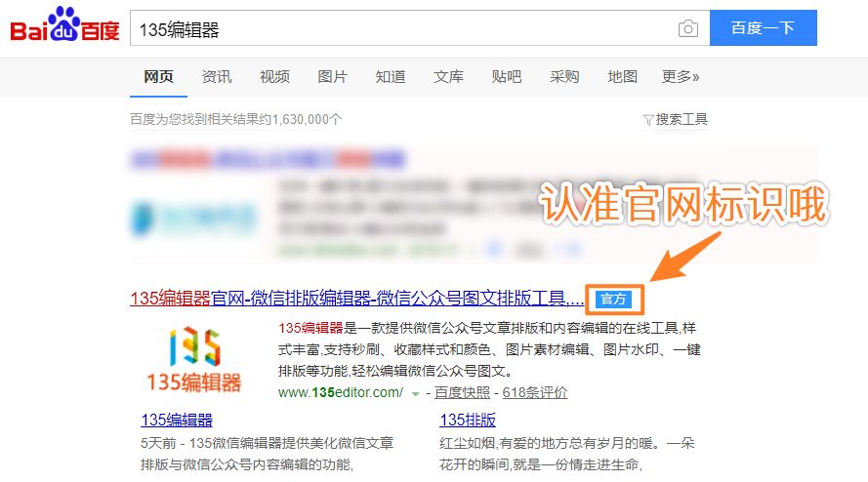The image size is (868, 482).
Task: Open the 百度快照 link
Action: pos(462,392)
